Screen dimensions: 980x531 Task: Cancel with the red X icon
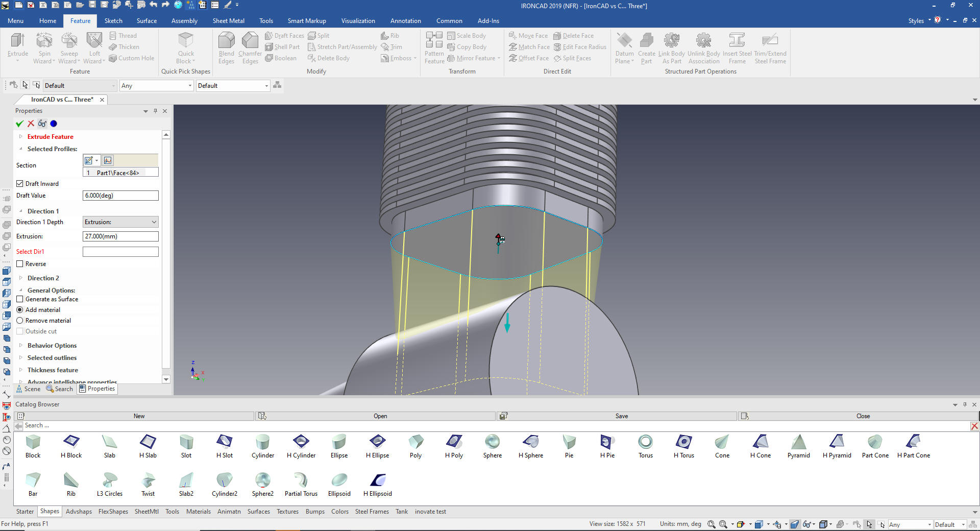click(31, 124)
